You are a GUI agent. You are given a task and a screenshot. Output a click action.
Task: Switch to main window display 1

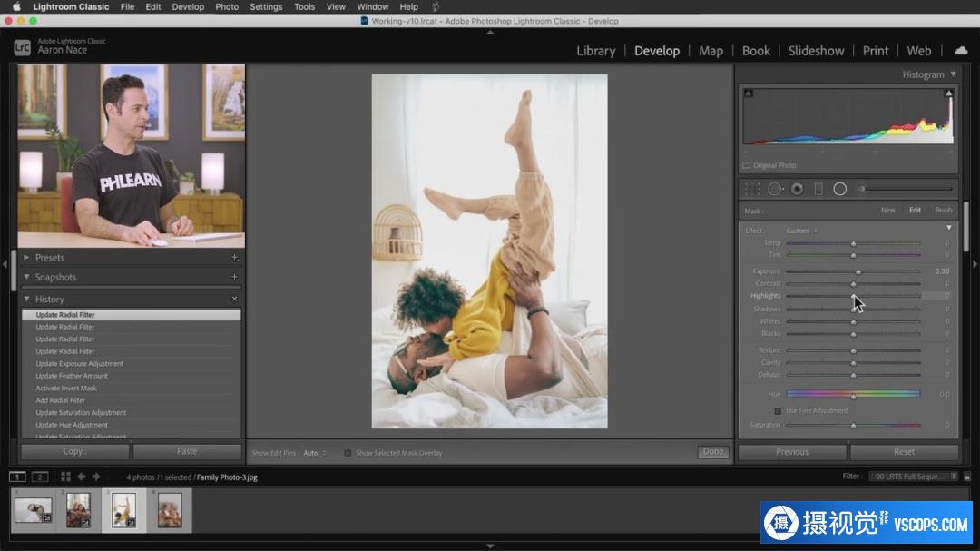click(x=17, y=477)
